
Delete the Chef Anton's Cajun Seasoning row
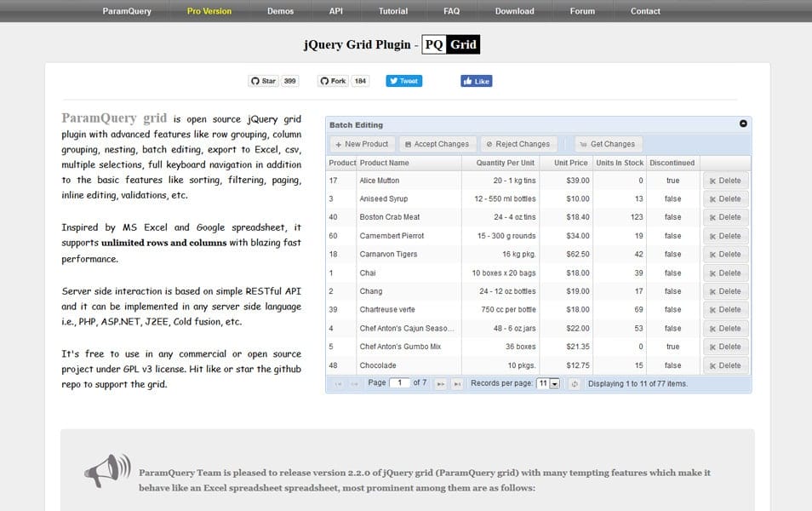[x=725, y=329]
